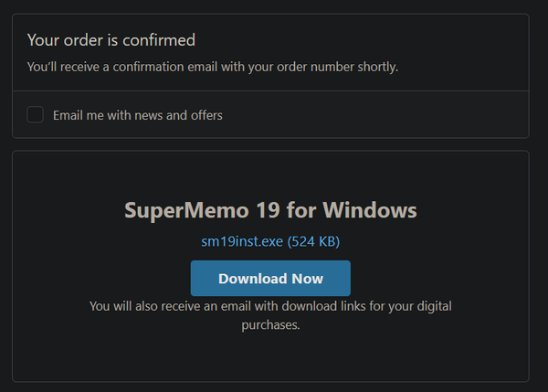Click the divider line above the email checkbox
The image size is (548, 392).
(270, 91)
